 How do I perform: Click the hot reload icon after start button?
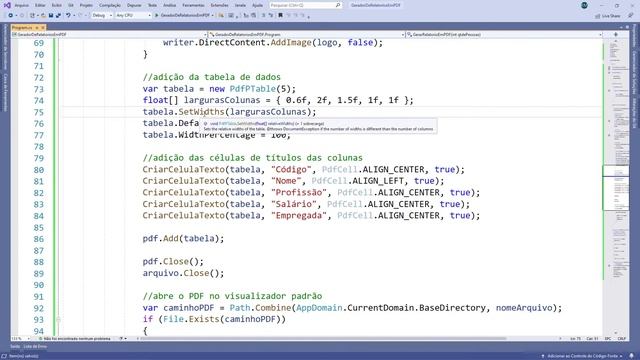(x=221, y=16)
